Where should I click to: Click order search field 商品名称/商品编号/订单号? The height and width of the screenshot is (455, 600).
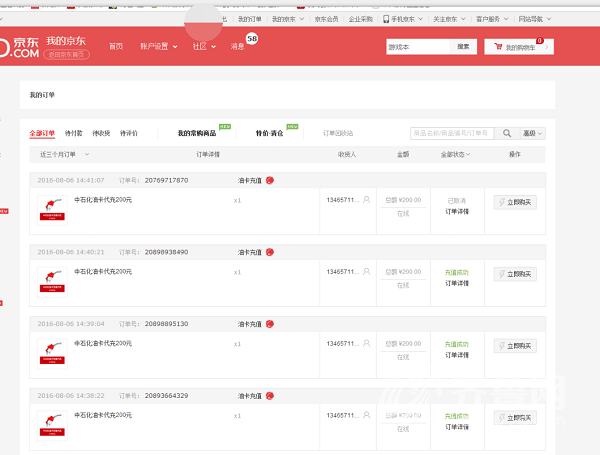[x=452, y=133]
